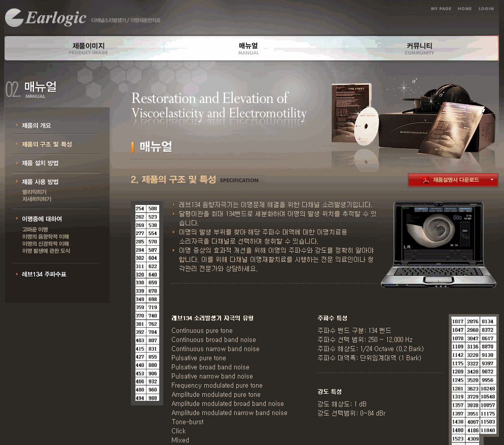Screen dimensions: 504x445
Task: Click the arrow bullet beside 제품 설치 방법
Action: (x=17, y=162)
